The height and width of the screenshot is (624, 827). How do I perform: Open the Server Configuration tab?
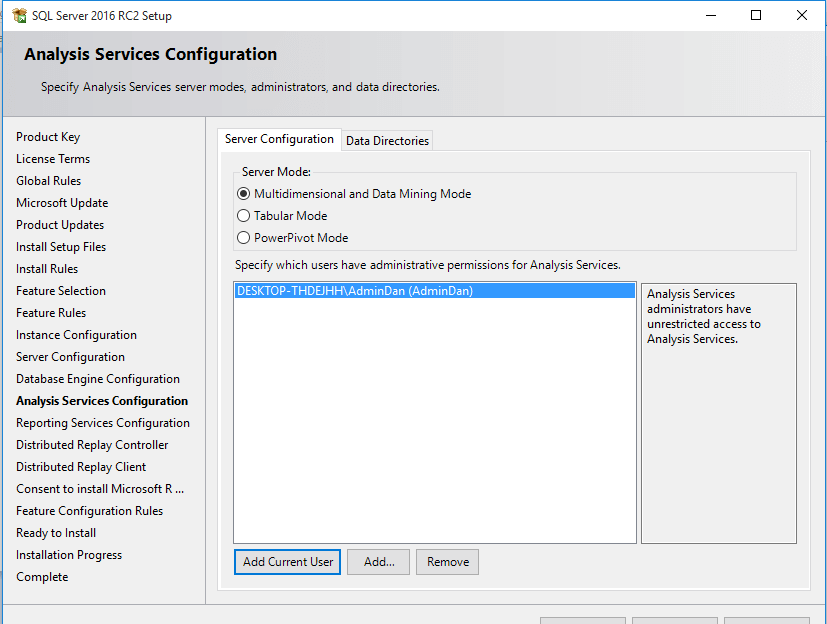[x=279, y=139]
